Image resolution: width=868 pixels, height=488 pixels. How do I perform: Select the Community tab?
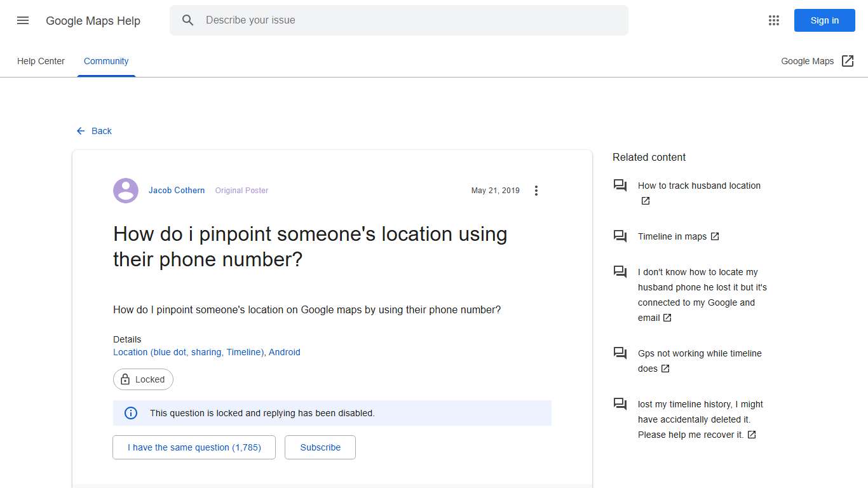(105, 61)
